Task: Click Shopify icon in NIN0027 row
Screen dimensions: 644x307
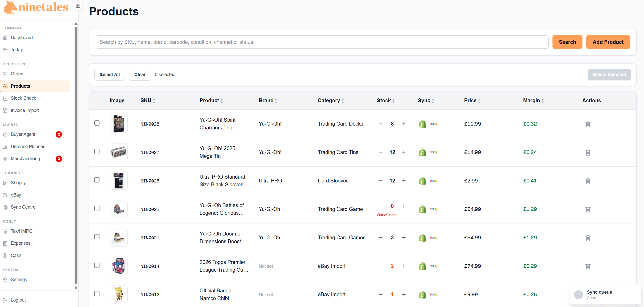Action: tap(422, 152)
